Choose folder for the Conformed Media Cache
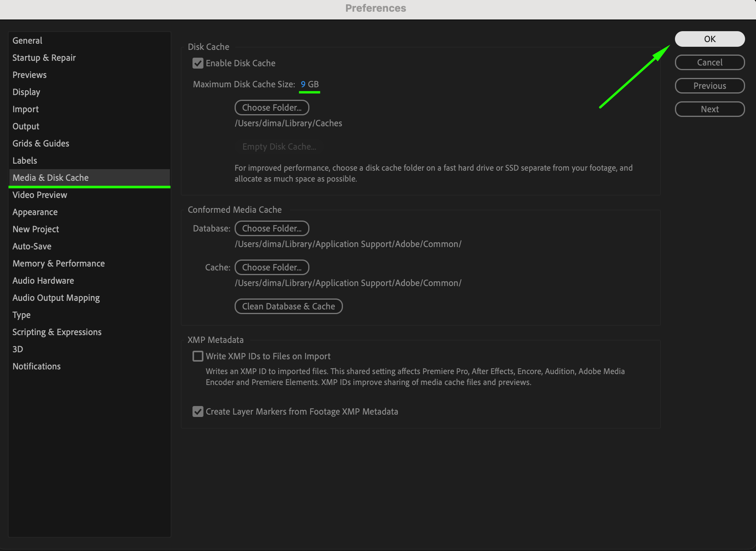Screen dimensions: 756x551 [x=272, y=267]
